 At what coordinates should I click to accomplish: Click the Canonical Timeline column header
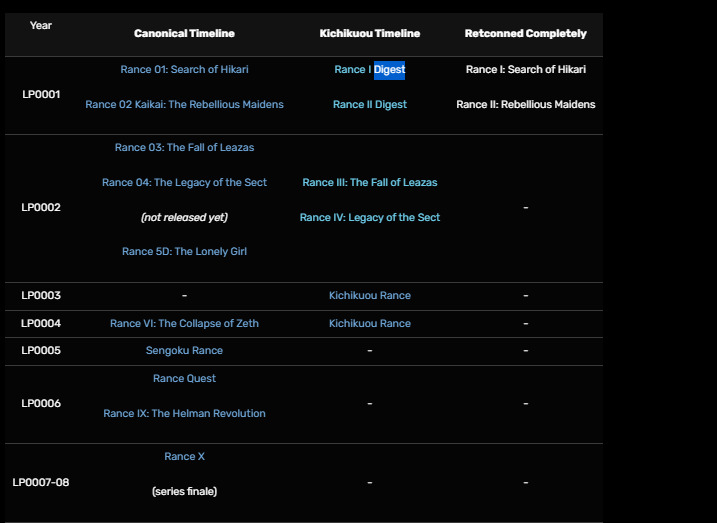184,34
